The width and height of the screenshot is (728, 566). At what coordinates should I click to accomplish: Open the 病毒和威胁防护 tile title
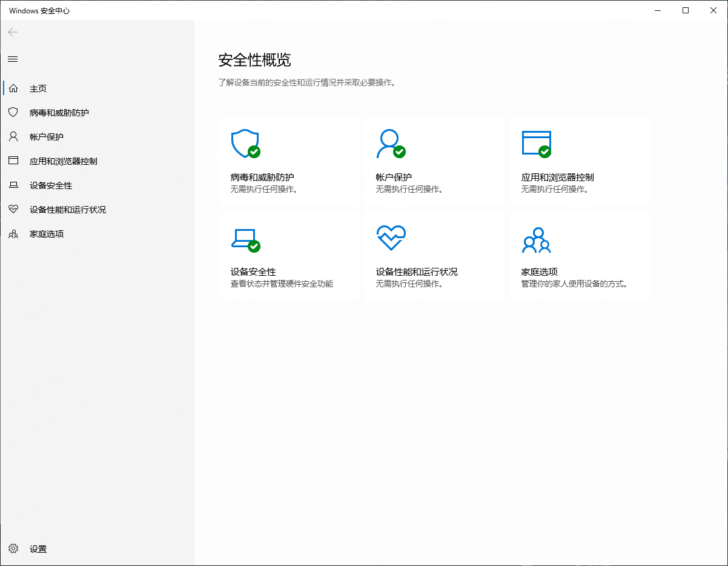[x=262, y=178]
